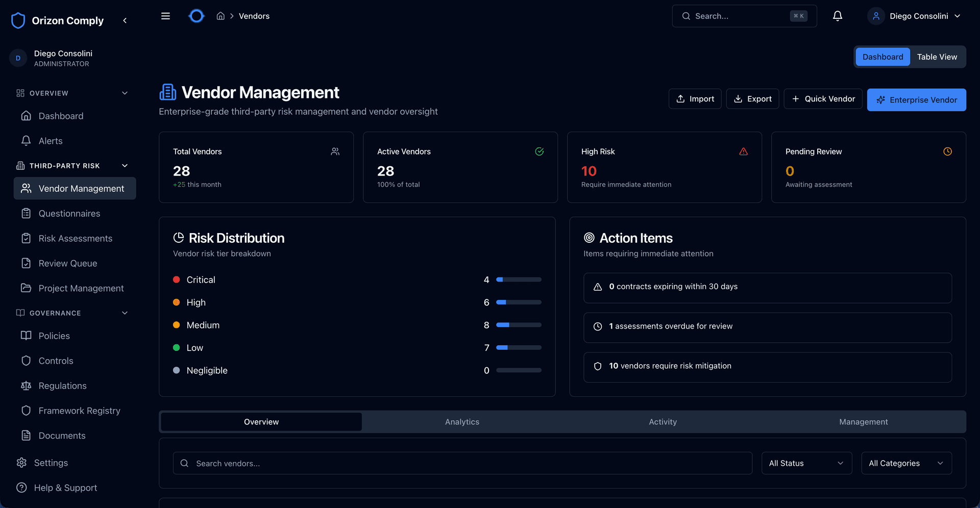Switch to the Analytics tab
The height and width of the screenshot is (508, 980).
click(461, 422)
